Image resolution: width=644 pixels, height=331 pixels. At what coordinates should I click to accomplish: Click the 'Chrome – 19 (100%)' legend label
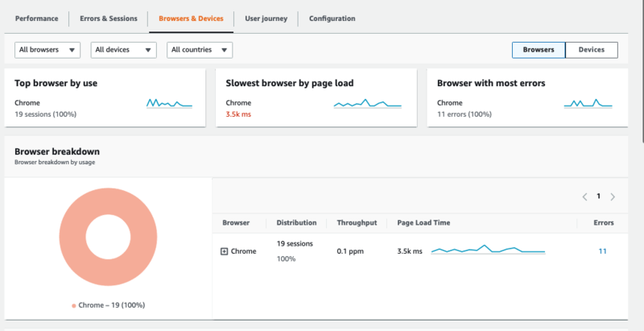point(112,305)
